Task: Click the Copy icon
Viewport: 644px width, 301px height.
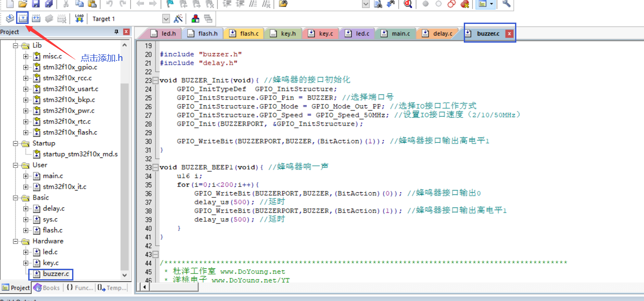Action: [79, 4]
